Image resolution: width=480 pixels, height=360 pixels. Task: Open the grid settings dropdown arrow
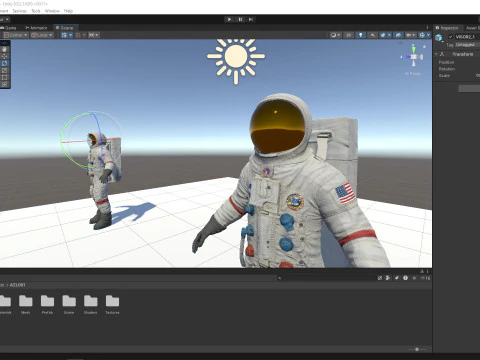(x=70, y=35)
